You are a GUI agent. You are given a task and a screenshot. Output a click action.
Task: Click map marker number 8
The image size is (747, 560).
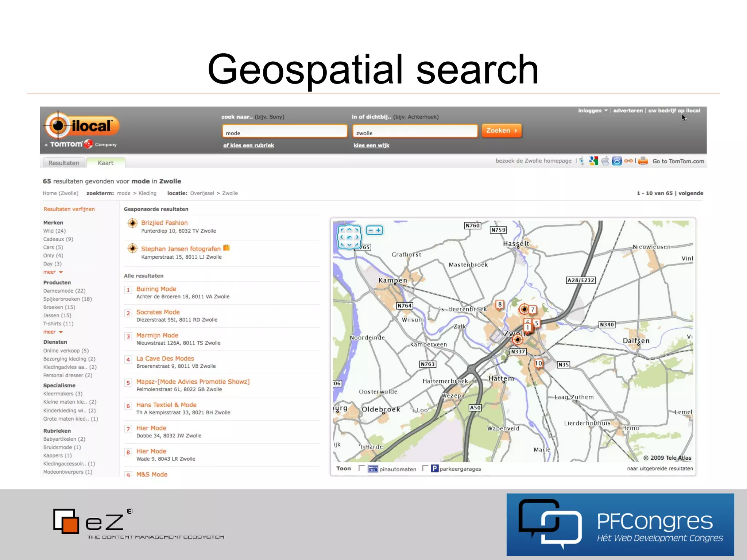[500, 305]
